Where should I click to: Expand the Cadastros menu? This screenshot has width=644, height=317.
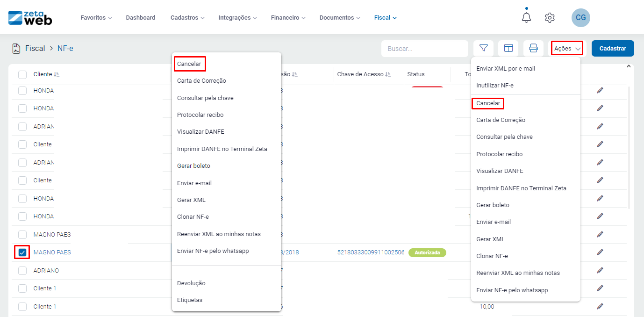tap(187, 18)
